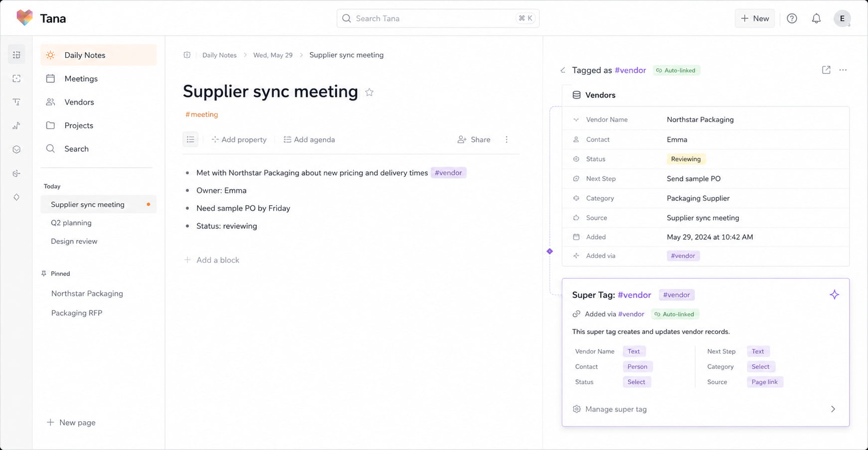Click Add property
This screenshot has height=450, width=868.
239,140
